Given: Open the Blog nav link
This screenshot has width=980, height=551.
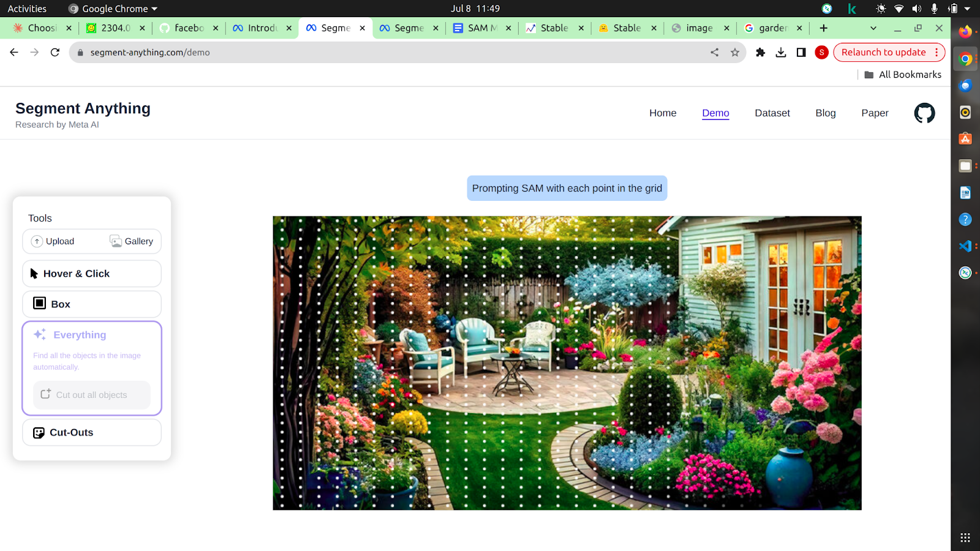Looking at the screenshot, I should coord(826,113).
